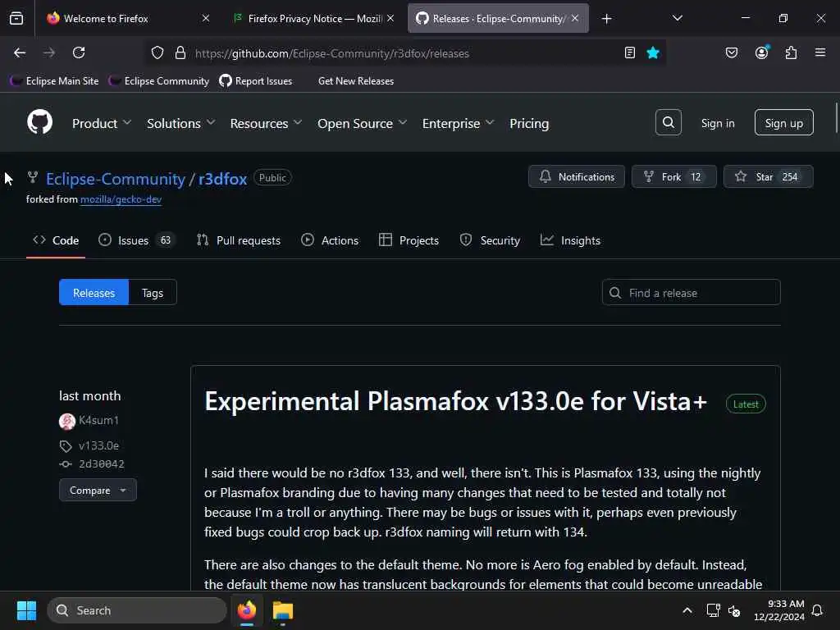Open the Windows Start menu
Image resolution: width=840 pixels, height=630 pixels.
click(26, 610)
